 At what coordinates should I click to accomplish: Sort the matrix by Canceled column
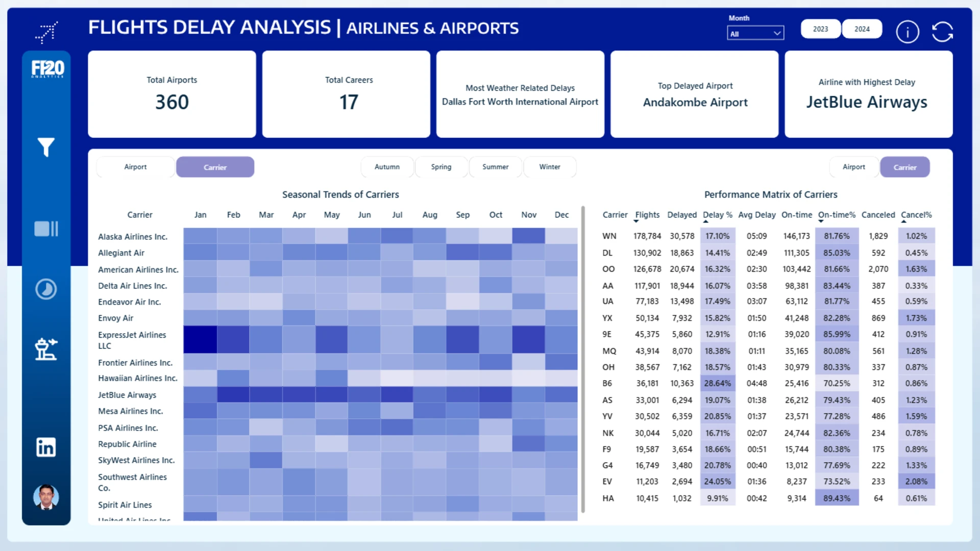(878, 215)
